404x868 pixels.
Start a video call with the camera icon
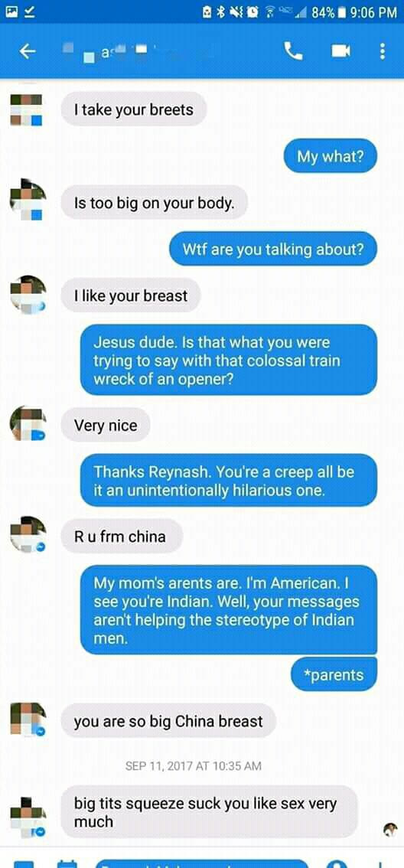click(x=341, y=51)
